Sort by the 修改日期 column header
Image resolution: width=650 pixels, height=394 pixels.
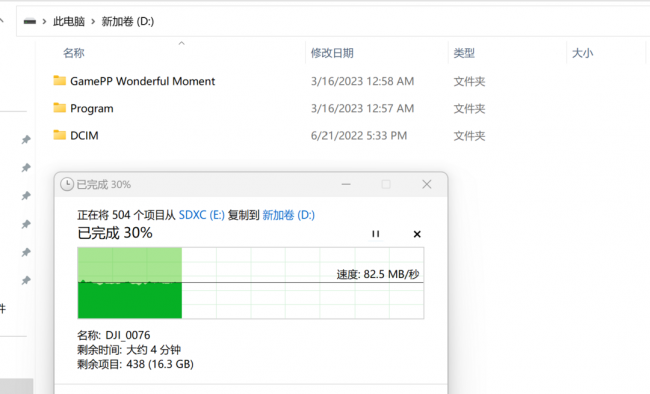(x=332, y=53)
